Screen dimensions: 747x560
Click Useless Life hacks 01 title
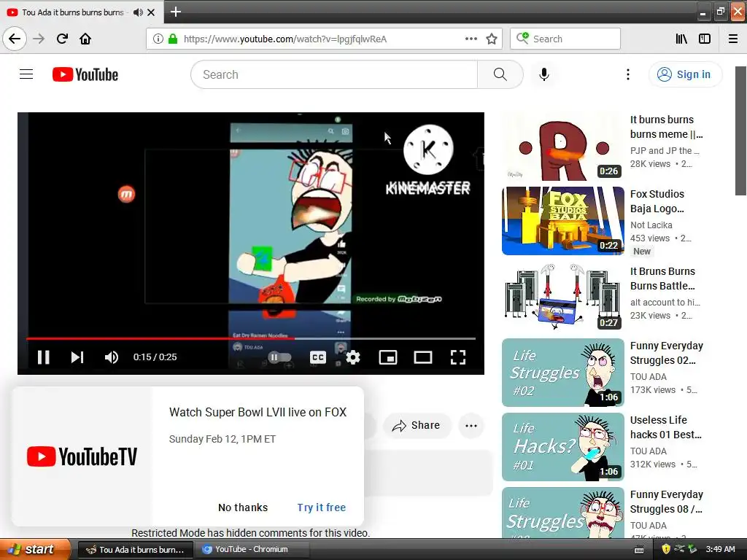pos(665,427)
